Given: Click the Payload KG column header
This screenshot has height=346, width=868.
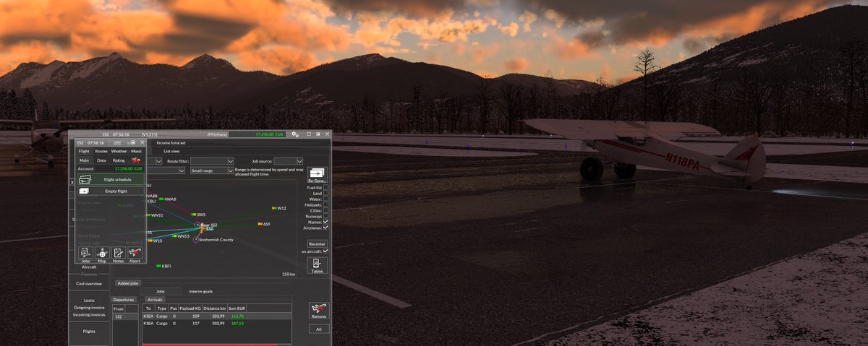Looking at the screenshot, I should click(x=190, y=308).
